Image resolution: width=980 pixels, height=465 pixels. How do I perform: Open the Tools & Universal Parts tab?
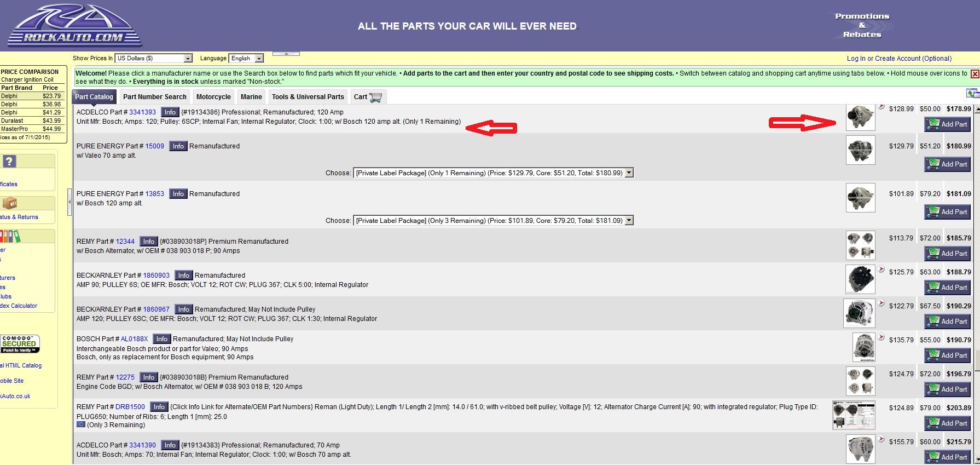(x=308, y=97)
